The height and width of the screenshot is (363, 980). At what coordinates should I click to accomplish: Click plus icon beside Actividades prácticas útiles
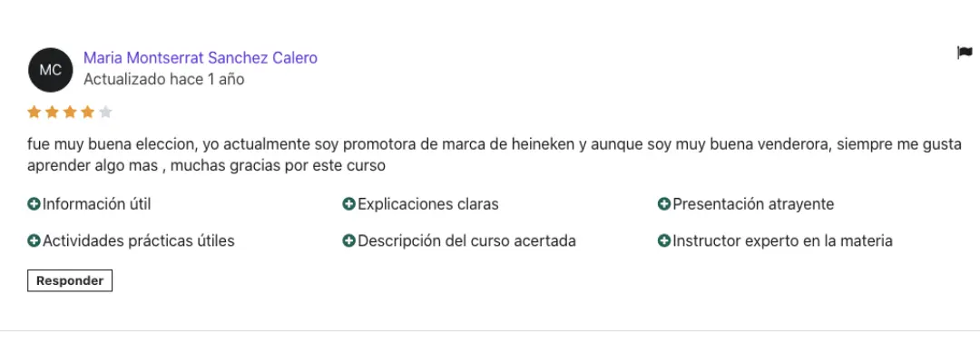click(x=34, y=240)
